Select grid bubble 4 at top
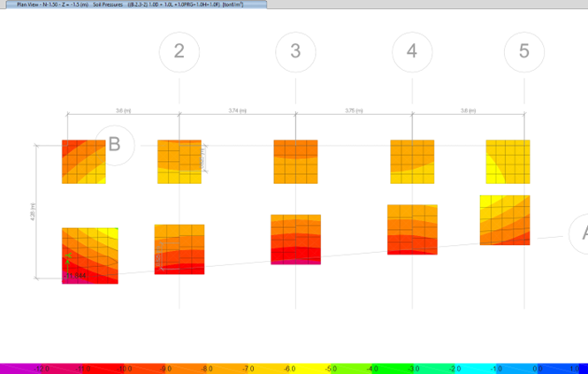588x374 pixels. coord(411,51)
